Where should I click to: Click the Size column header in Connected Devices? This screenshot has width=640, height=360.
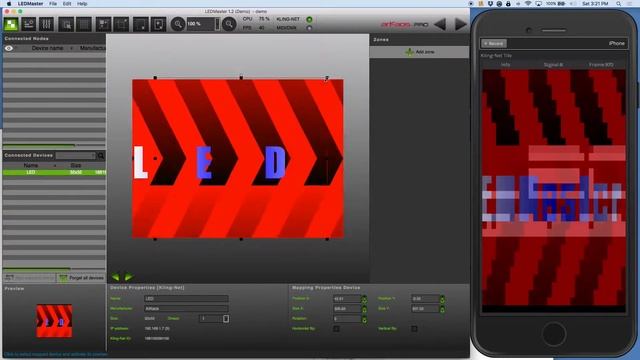[x=76, y=165]
